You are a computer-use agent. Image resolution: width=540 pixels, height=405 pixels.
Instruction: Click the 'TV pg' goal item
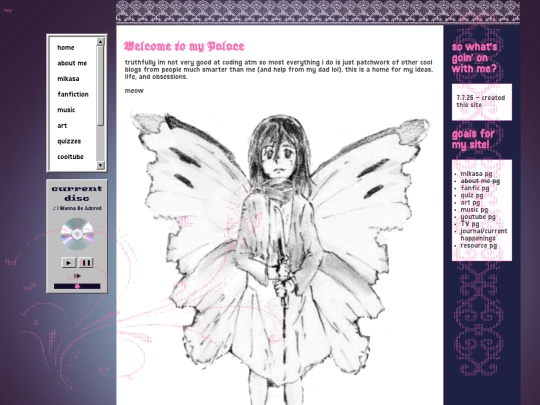tap(470, 224)
